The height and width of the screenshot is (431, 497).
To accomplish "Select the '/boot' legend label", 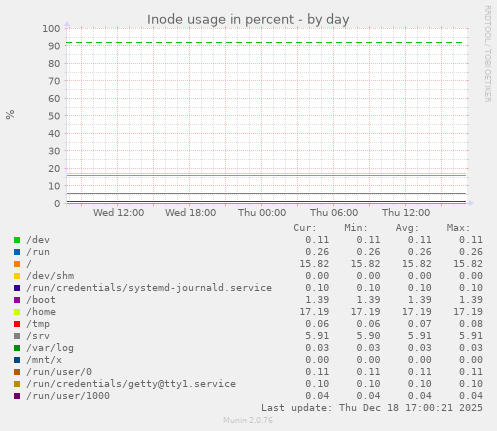I will tap(41, 300).
